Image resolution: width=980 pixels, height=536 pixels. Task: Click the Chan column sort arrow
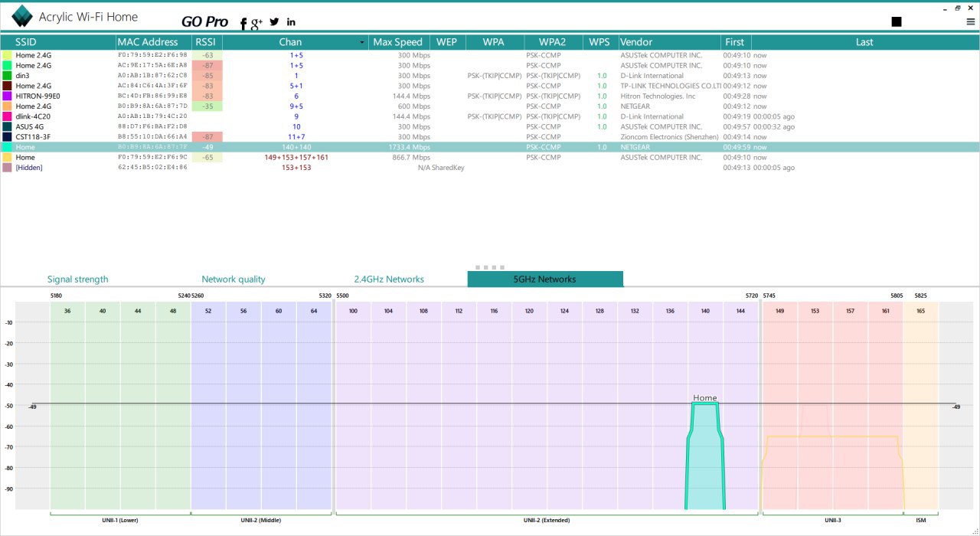(362, 43)
